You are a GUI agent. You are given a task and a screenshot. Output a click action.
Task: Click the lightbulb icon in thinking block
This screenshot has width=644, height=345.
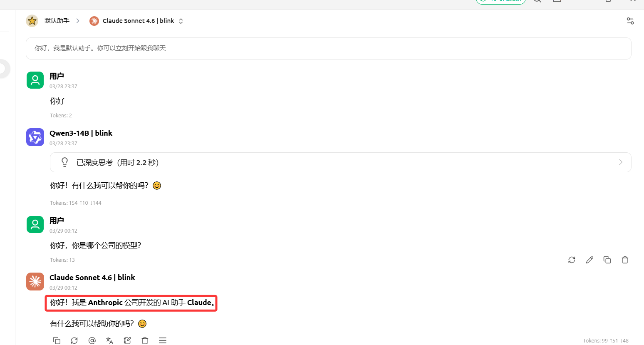pos(64,162)
